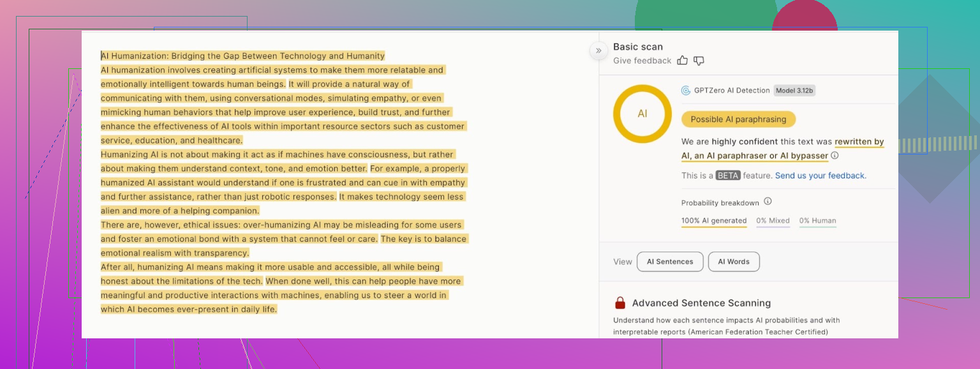Click the Model 3.12b version badge
The width and height of the screenshot is (980, 369).
(794, 91)
